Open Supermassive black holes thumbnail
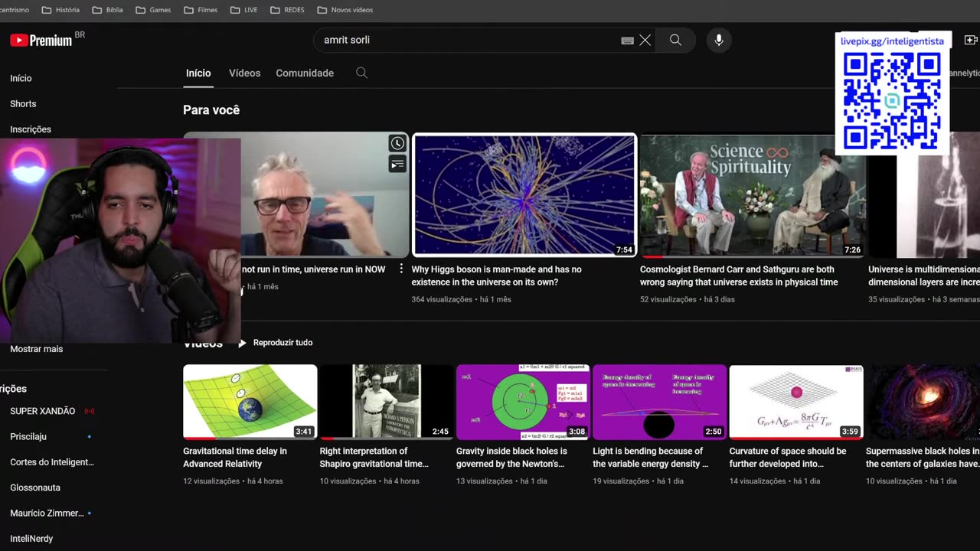The width and height of the screenshot is (980, 551). coord(923,402)
